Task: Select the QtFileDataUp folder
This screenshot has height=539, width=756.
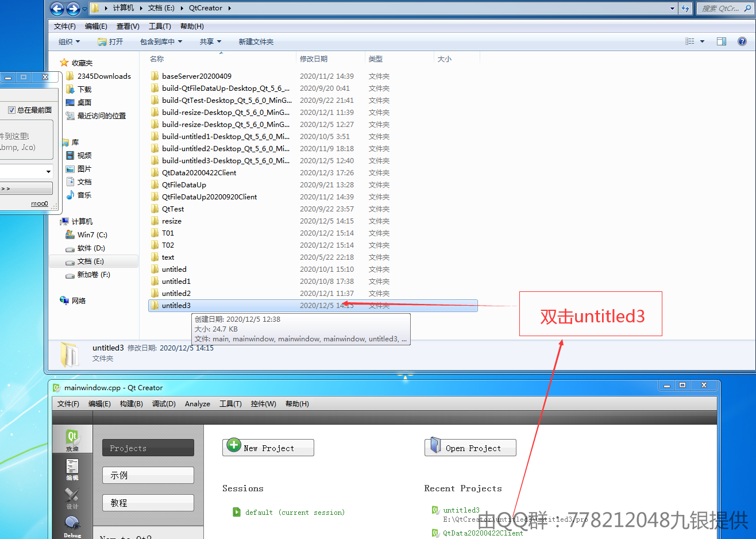Action: tap(184, 184)
